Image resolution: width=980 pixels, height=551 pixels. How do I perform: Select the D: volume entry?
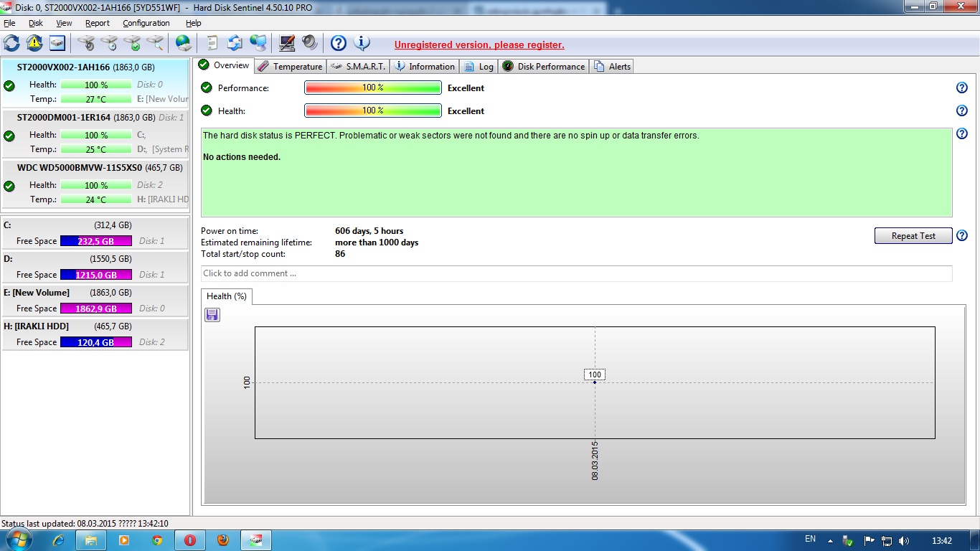(95, 267)
